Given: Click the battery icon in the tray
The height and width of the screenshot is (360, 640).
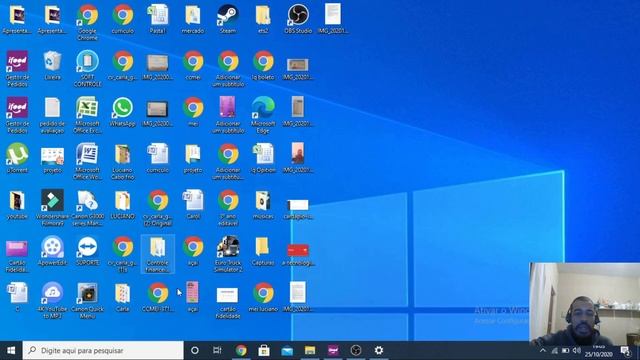Looking at the screenshot, I should (565, 351).
